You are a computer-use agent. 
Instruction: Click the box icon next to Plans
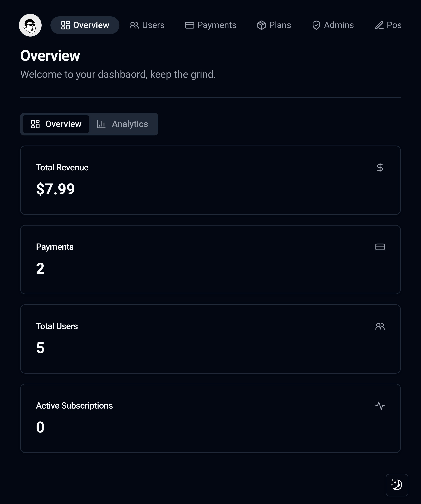click(261, 25)
